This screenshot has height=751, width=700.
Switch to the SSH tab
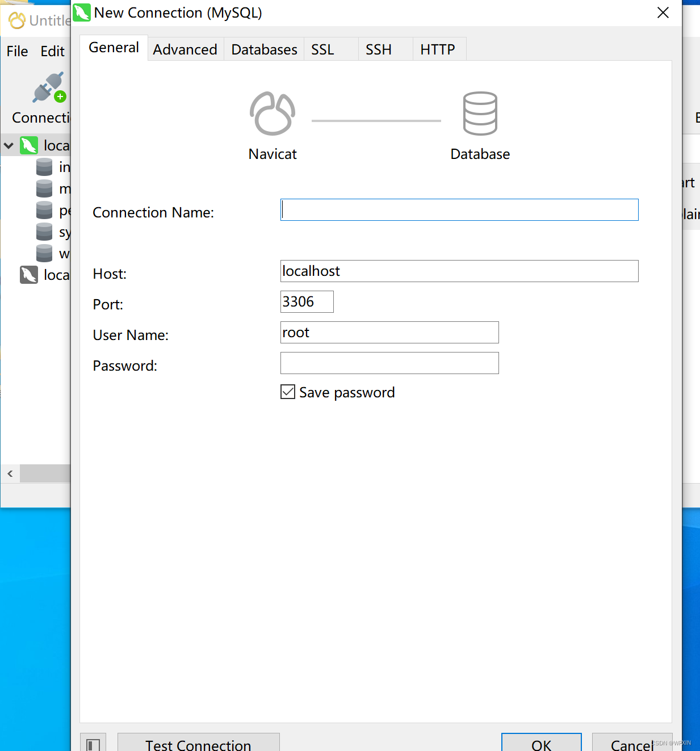385,49
